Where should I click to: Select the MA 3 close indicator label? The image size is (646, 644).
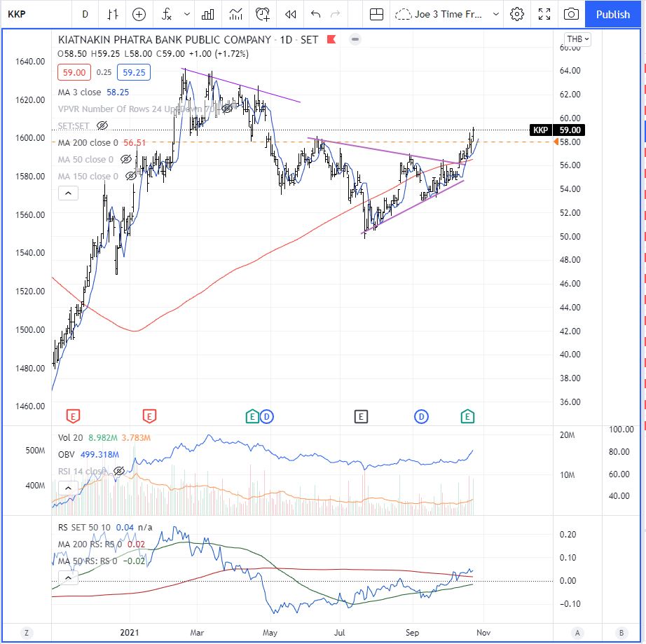click(79, 93)
